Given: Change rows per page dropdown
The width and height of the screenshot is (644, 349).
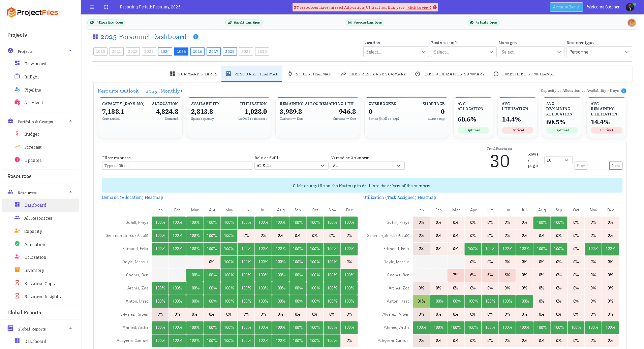Looking at the screenshot, I should click(558, 160).
